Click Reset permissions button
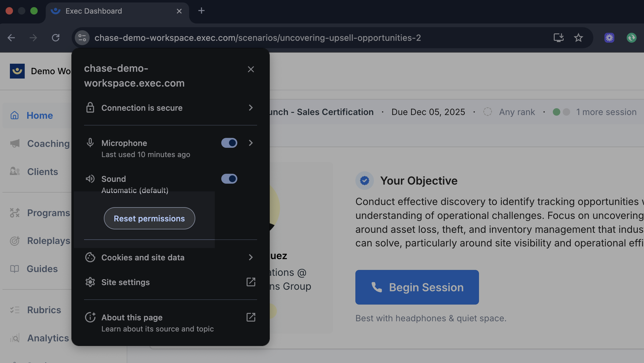 coord(149,218)
